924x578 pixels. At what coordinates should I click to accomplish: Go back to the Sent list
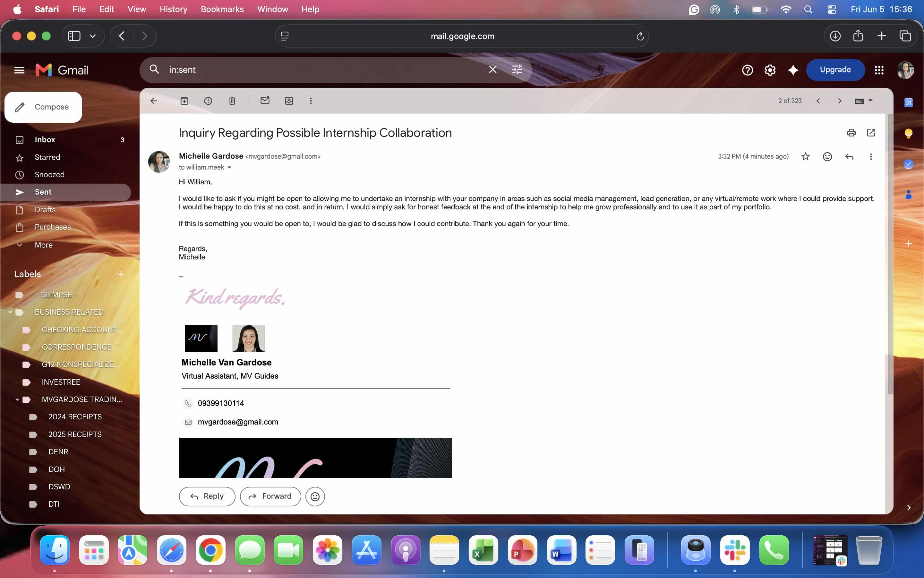tap(154, 101)
